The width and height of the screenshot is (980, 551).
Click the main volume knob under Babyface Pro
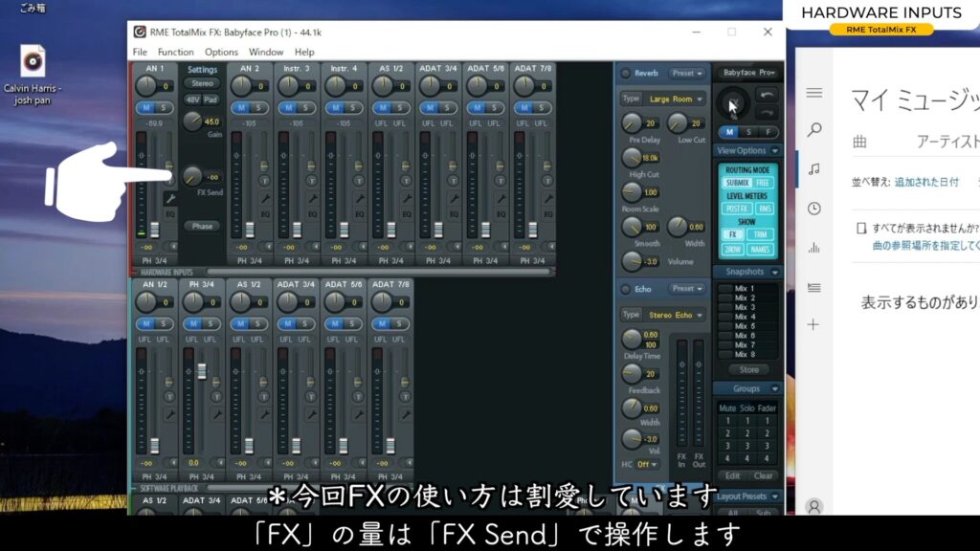click(734, 103)
